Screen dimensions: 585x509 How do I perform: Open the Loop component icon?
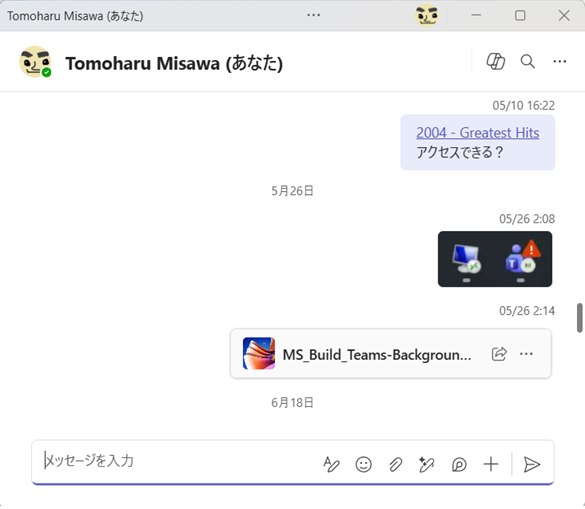(x=459, y=465)
